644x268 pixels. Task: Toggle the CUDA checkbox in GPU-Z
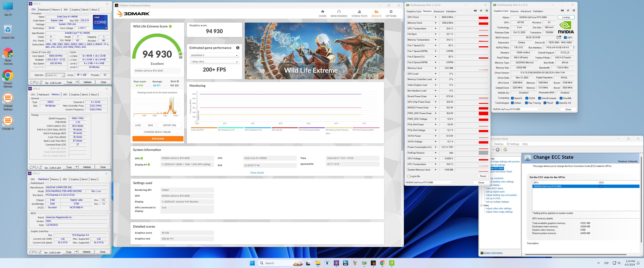pyautogui.click(x=527, y=98)
